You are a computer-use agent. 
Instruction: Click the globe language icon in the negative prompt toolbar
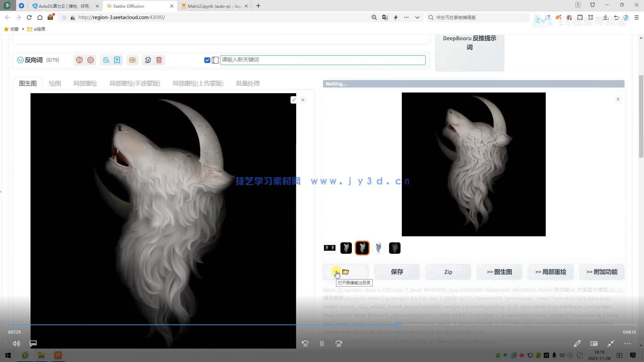(x=79, y=60)
